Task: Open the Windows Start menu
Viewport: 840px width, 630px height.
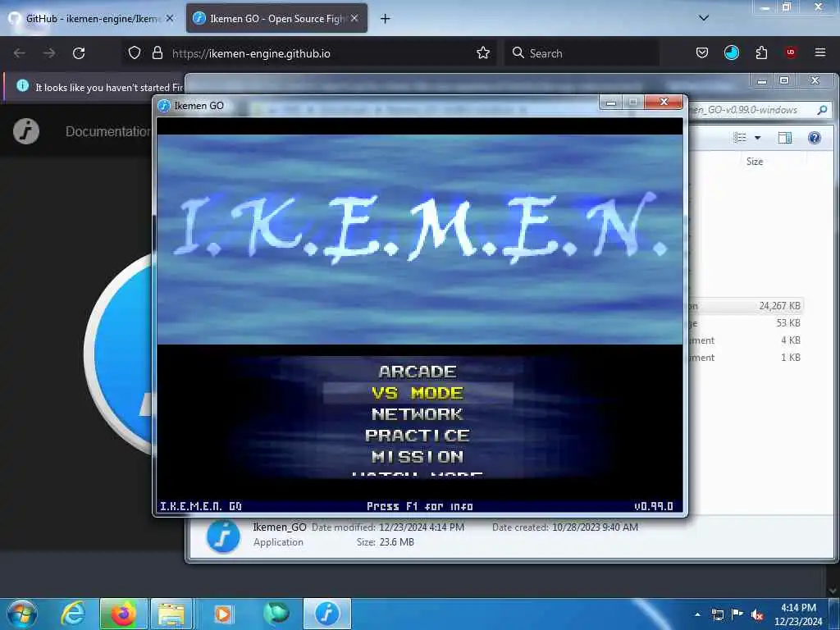Action: click(x=22, y=614)
